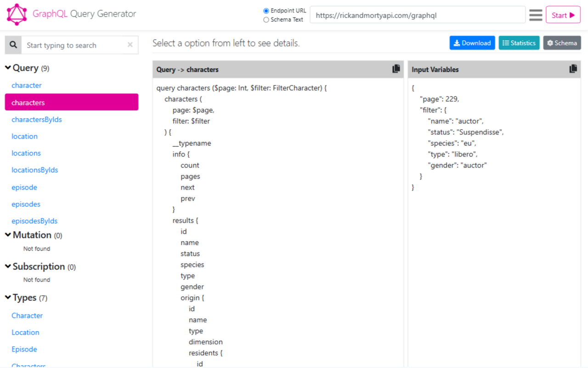
Task: Clear the search box with the X
Action: click(x=130, y=45)
